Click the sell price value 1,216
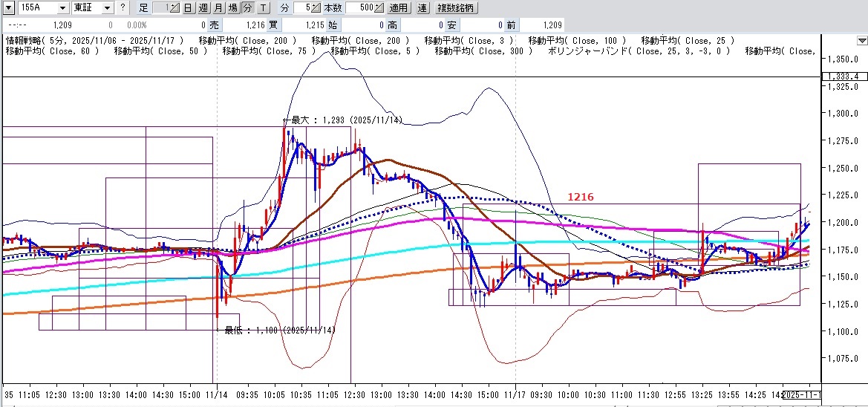The width and height of the screenshot is (868, 407). [255, 25]
